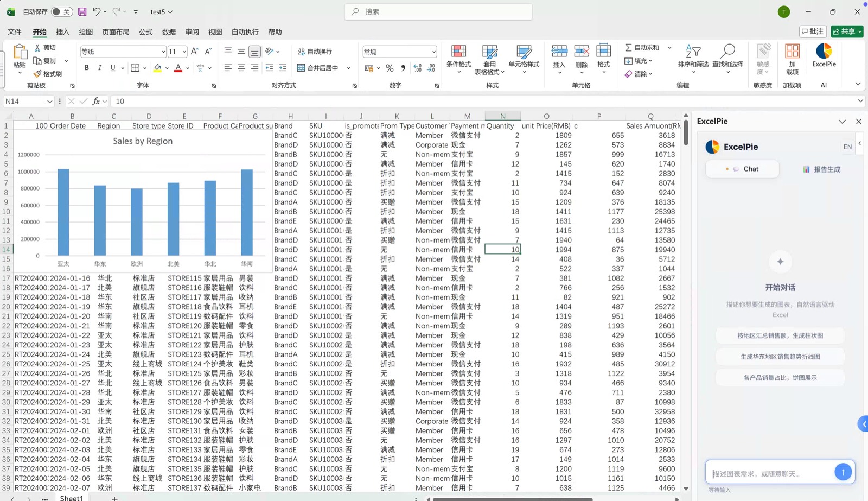
Task: Increase font size with larger A icon
Action: coord(195,52)
